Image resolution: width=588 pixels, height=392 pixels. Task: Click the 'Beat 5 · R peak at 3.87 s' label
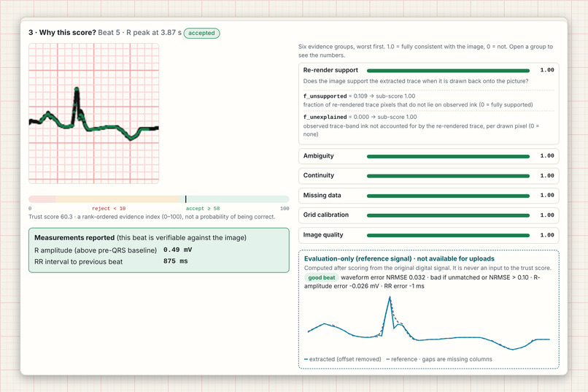140,33
